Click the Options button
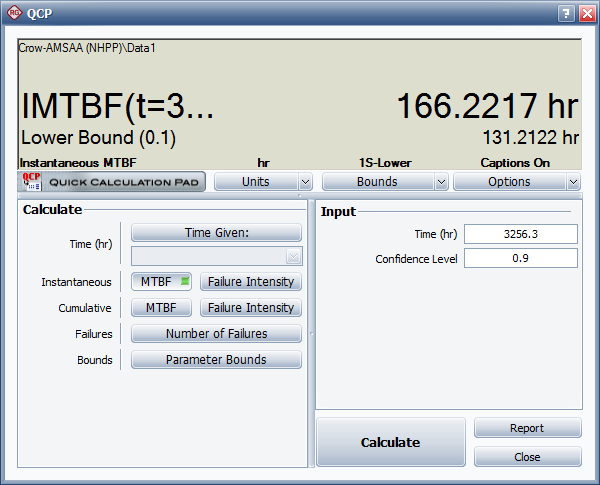 coord(509,182)
